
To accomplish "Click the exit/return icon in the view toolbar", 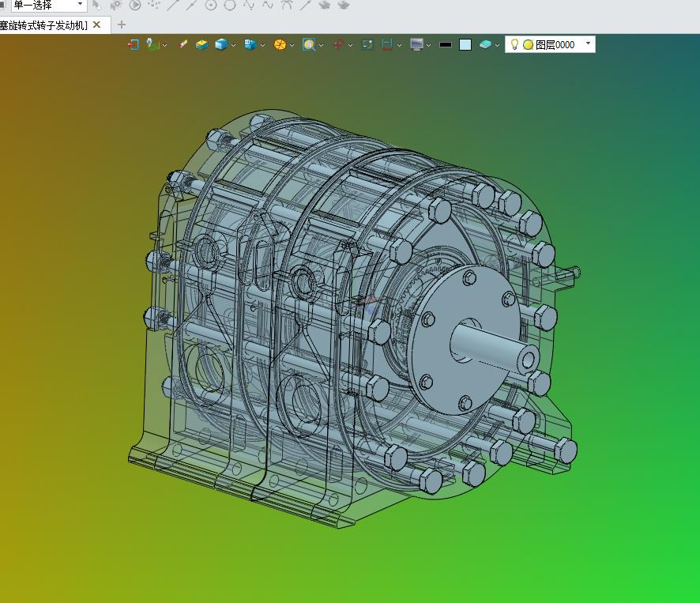I will coord(133,45).
